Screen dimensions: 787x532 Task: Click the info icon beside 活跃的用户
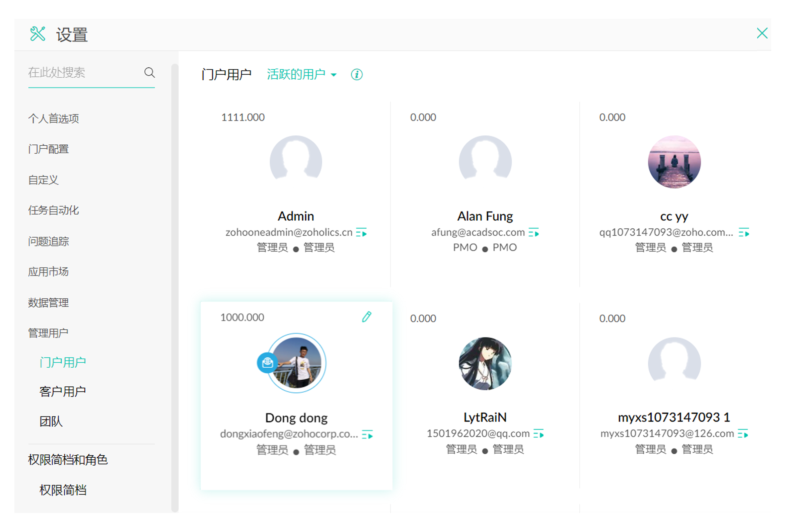click(357, 75)
